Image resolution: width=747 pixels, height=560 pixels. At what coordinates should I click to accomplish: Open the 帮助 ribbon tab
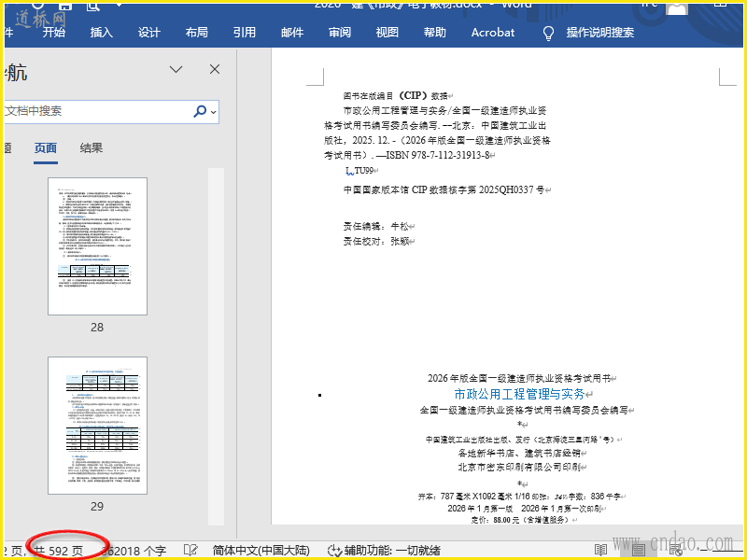435,33
